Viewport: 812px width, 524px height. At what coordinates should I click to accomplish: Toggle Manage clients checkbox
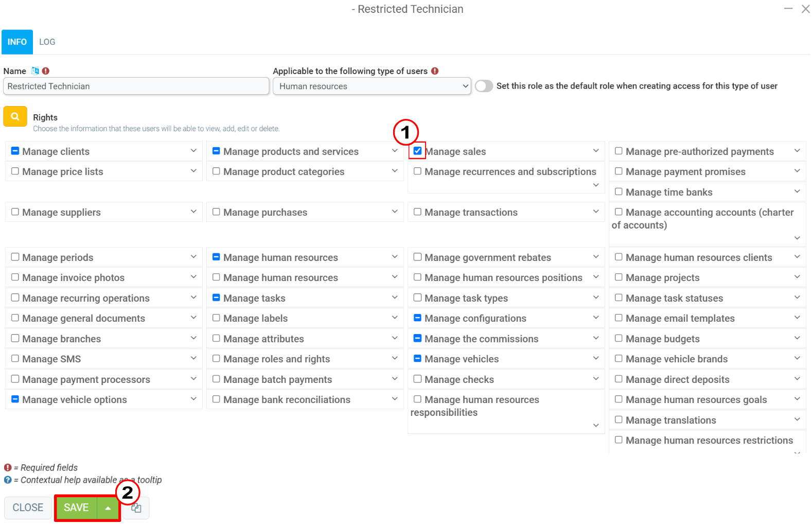click(15, 151)
